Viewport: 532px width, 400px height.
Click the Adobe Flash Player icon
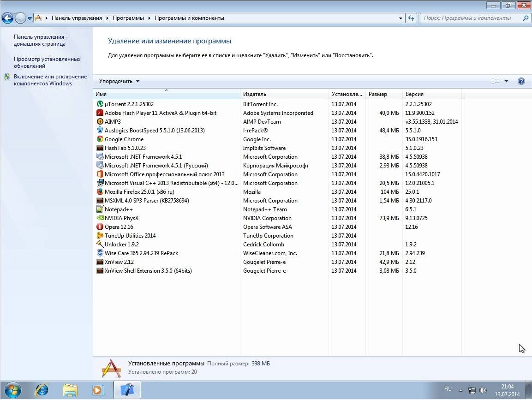point(100,113)
